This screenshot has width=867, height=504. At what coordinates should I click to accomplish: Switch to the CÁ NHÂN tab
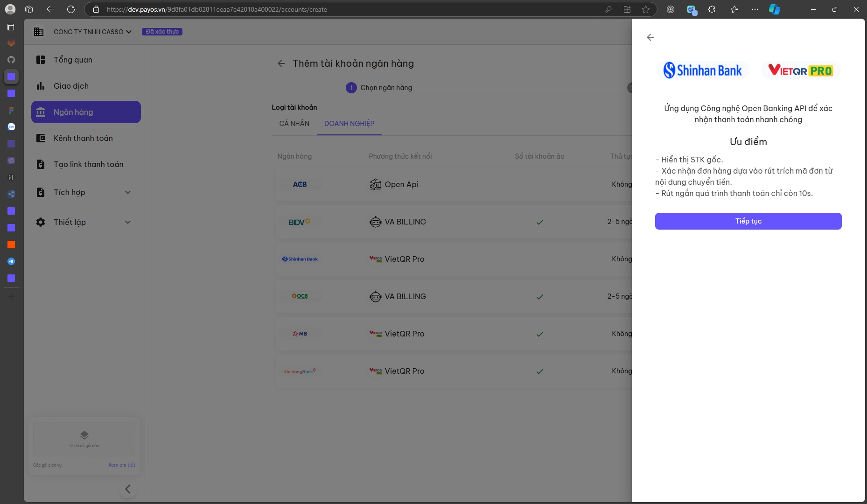pyautogui.click(x=294, y=124)
